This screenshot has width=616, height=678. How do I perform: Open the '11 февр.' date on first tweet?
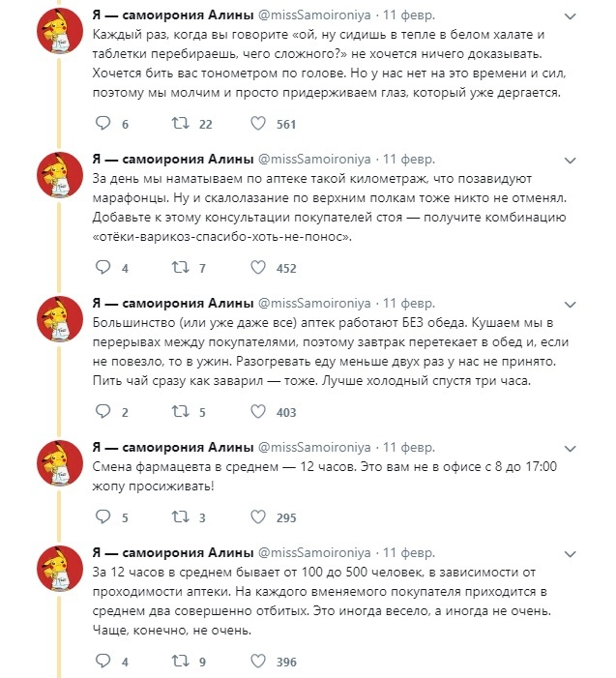point(410,15)
